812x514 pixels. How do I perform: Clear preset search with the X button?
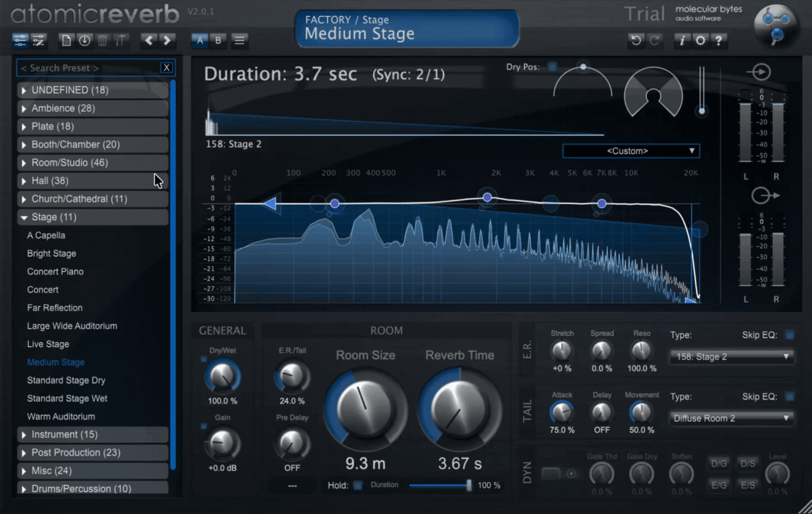[x=166, y=68]
